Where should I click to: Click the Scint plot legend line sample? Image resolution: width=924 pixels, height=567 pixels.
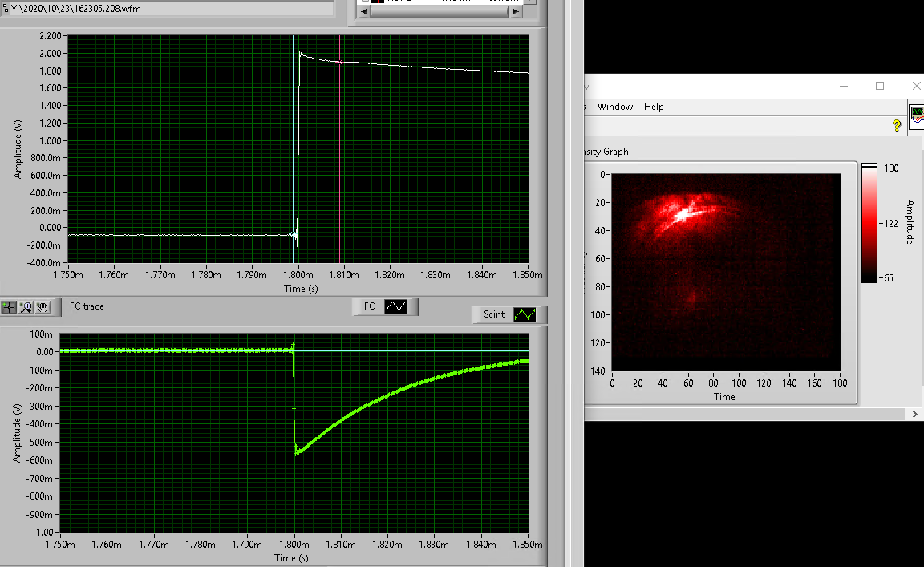[x=526, y=314]
